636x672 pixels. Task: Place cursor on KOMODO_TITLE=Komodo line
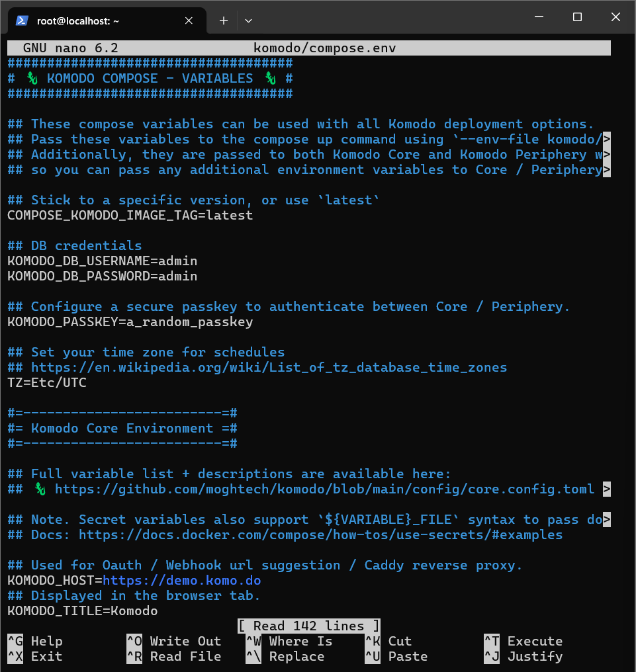pyautogui.click(x=82, y=610)
